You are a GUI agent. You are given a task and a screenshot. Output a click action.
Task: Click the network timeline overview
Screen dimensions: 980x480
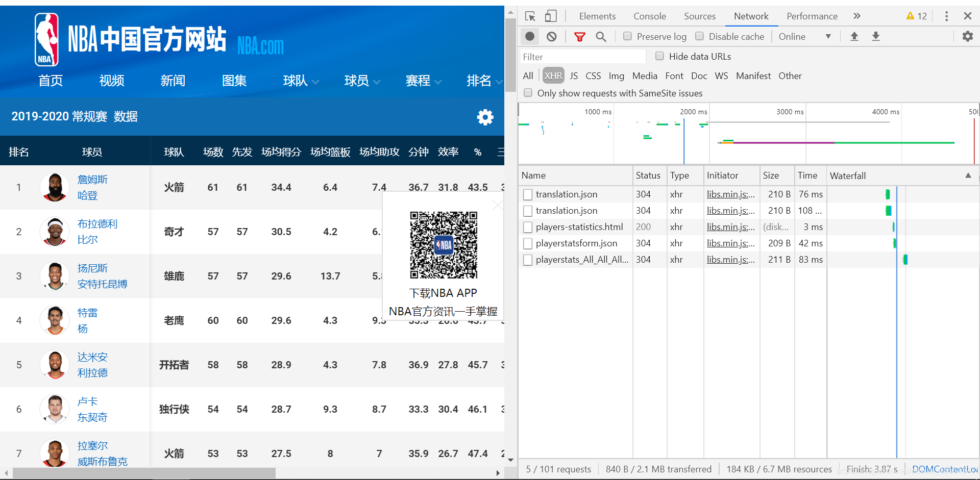click(x=748, y=133)
